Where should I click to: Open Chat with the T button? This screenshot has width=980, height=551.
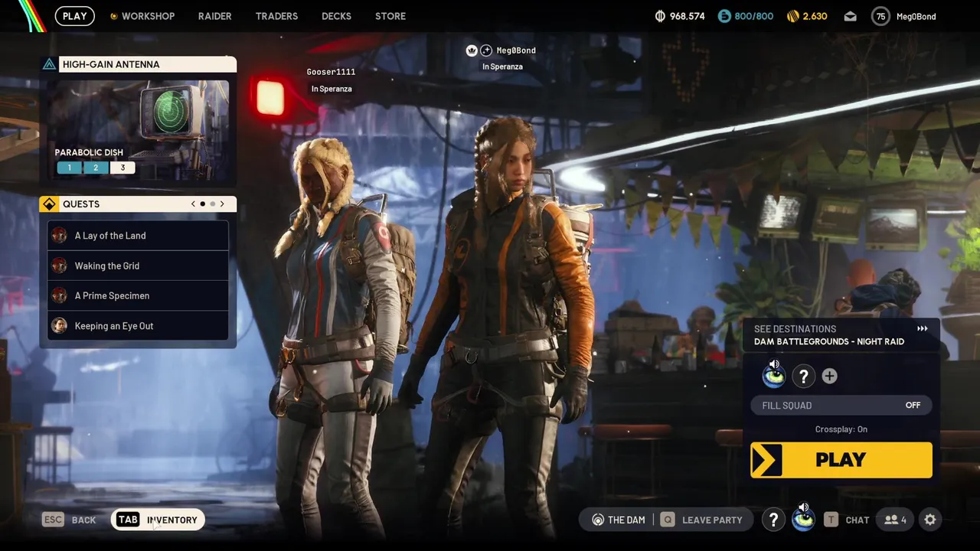(846, 520)
